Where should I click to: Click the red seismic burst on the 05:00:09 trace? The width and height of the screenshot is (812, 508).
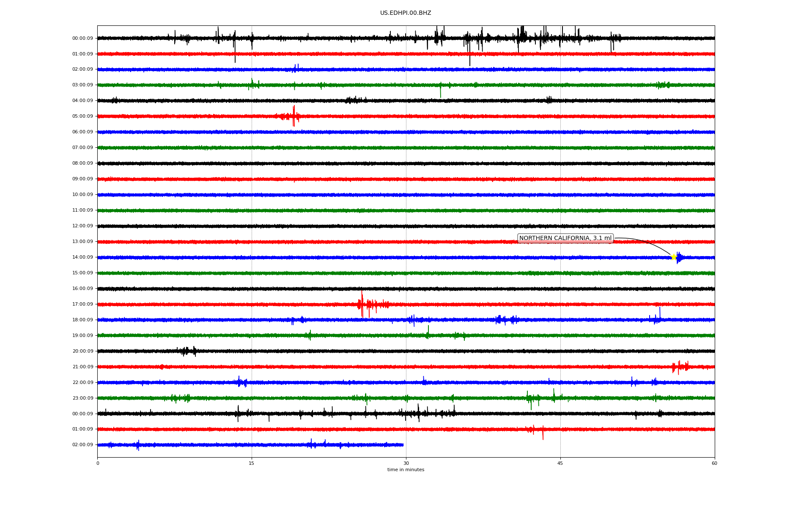click(x=294, y=116)
